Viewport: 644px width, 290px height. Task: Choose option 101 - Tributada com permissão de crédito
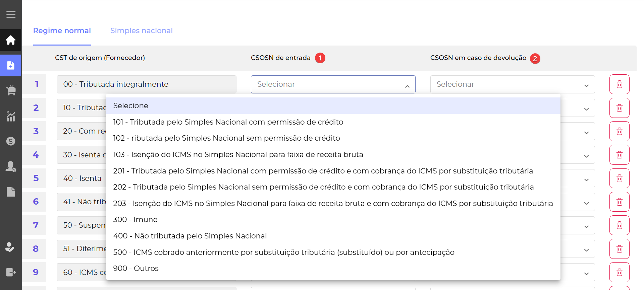[x=228, y=122]
